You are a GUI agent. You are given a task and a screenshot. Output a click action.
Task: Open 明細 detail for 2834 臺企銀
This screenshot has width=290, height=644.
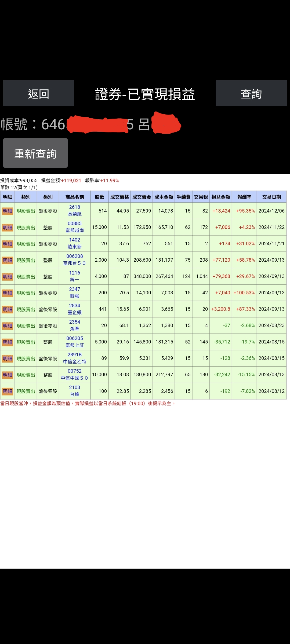coord(8,309)
